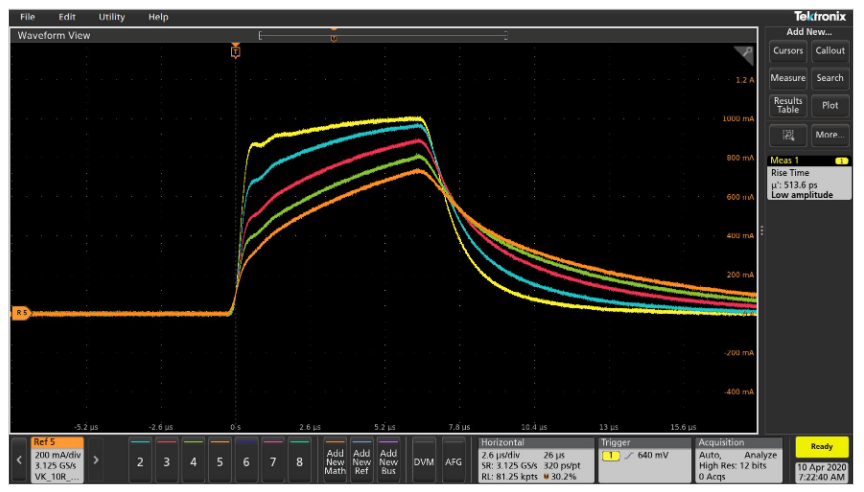Screen dimensions: 864x492
Task: Click the orange trigger position marker
Action: click(x=235, y=51)
